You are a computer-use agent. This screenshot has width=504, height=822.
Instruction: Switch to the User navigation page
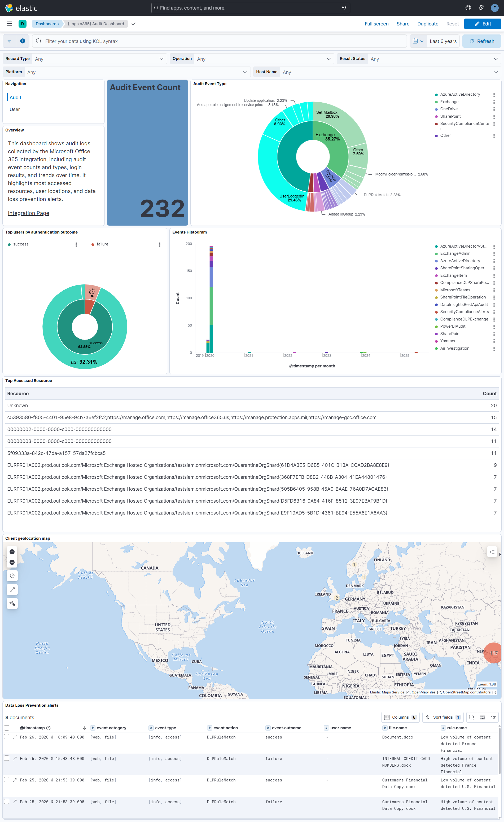point(15,109)
